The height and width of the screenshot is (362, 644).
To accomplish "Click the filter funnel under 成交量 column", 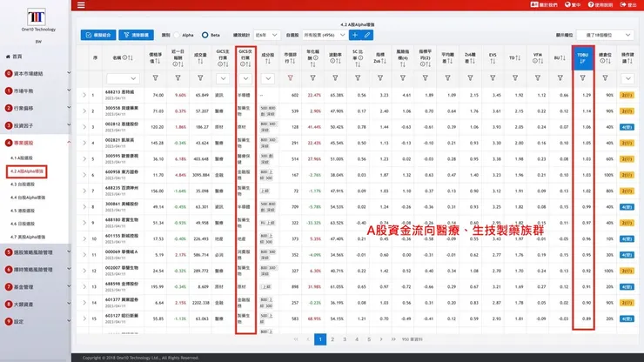I will pos(200,77).
